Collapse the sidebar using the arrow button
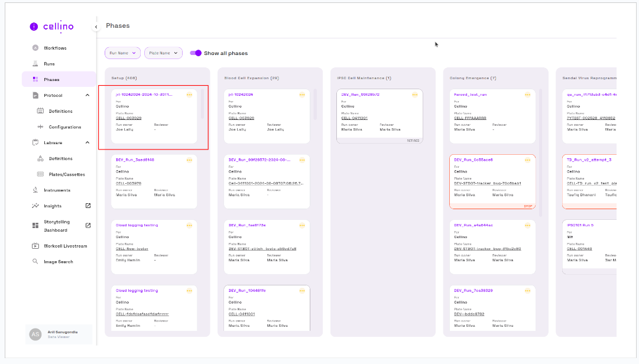Image resolution: width=639 pixels, height=364 pixels. pyautogui.click(x=96, y=27)
